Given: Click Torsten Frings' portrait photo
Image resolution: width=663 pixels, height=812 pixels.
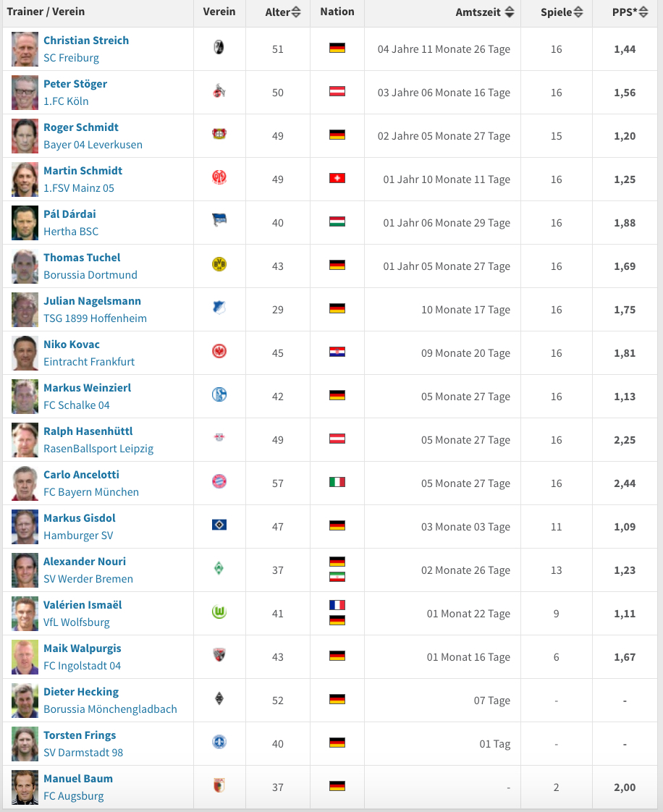Looking at the screenshot, I should point(25,744).
